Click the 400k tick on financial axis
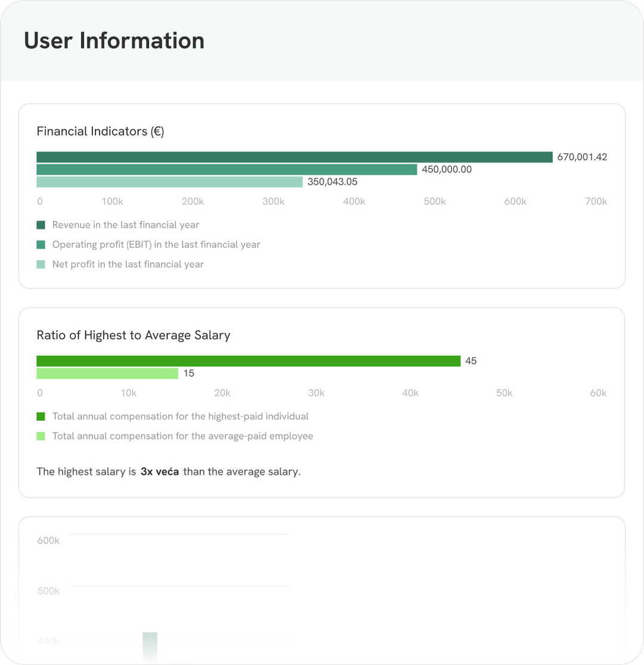 click(354, 201)
